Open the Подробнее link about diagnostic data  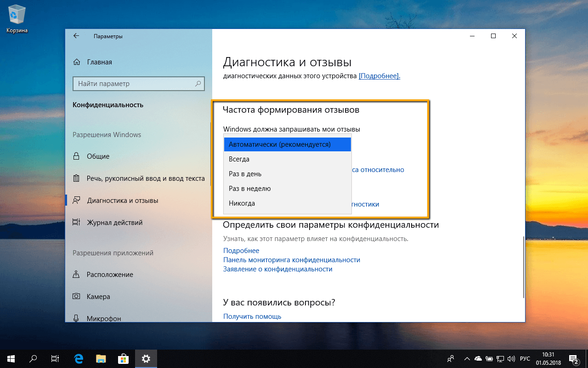tap(379, 76)
